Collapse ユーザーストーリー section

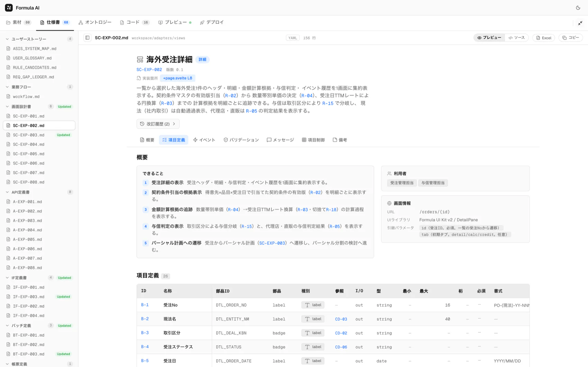7,39
